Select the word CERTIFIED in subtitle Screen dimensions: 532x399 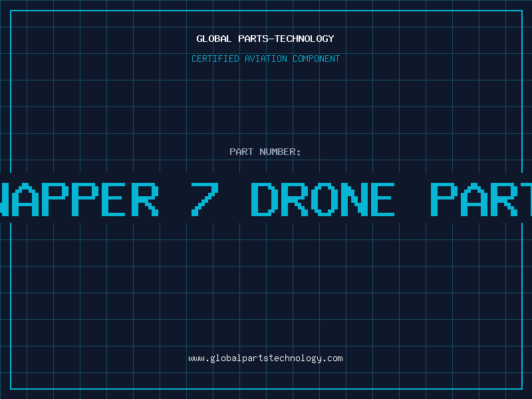pyautogui.click(x=215, y=59)
